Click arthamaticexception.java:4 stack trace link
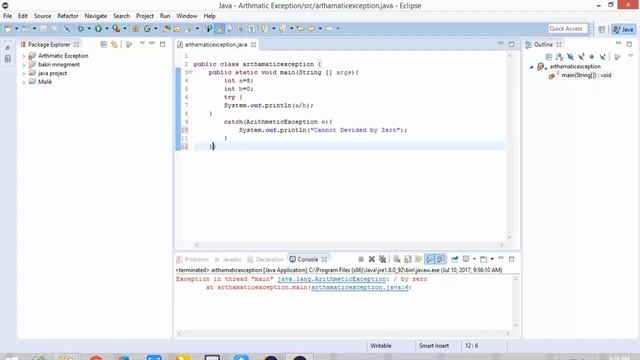This screenshot has width=640, height=360. pyautogui.click(x=360, y=287)
